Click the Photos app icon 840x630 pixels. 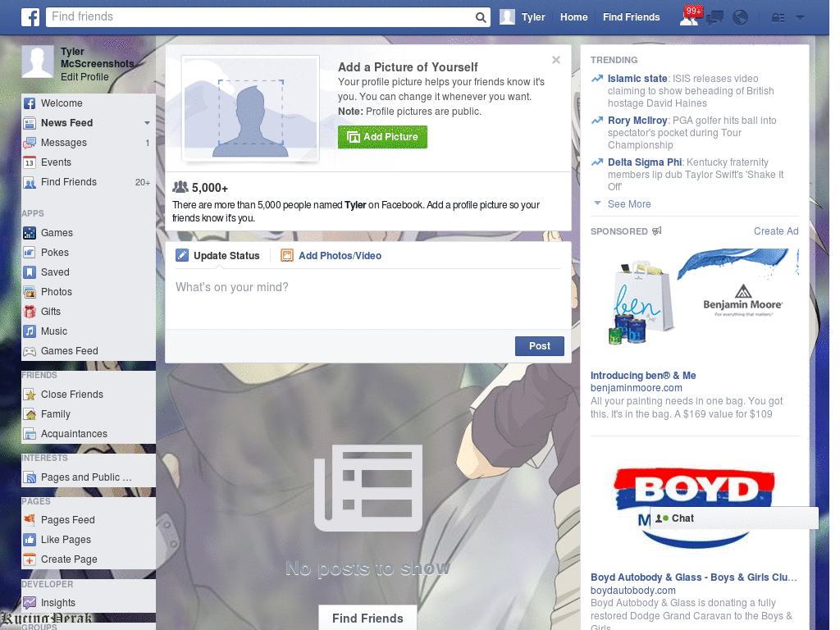[30, 292]
